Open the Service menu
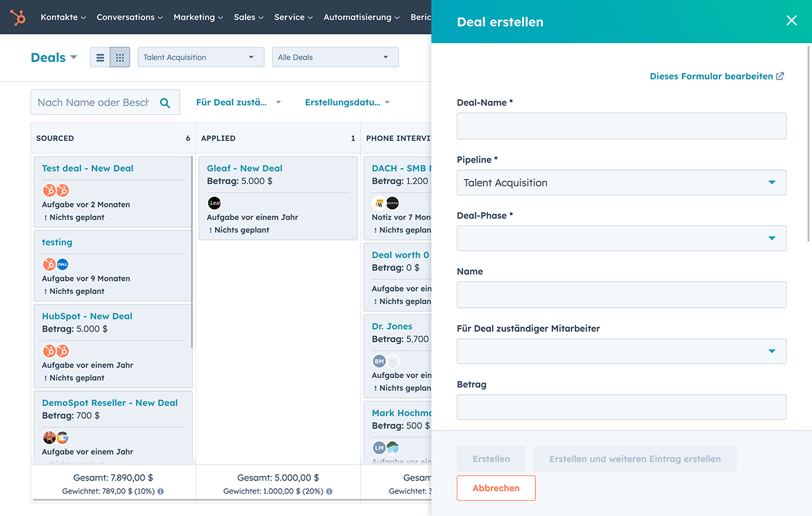This screenshot has width=812, height=516. point(293,17)
